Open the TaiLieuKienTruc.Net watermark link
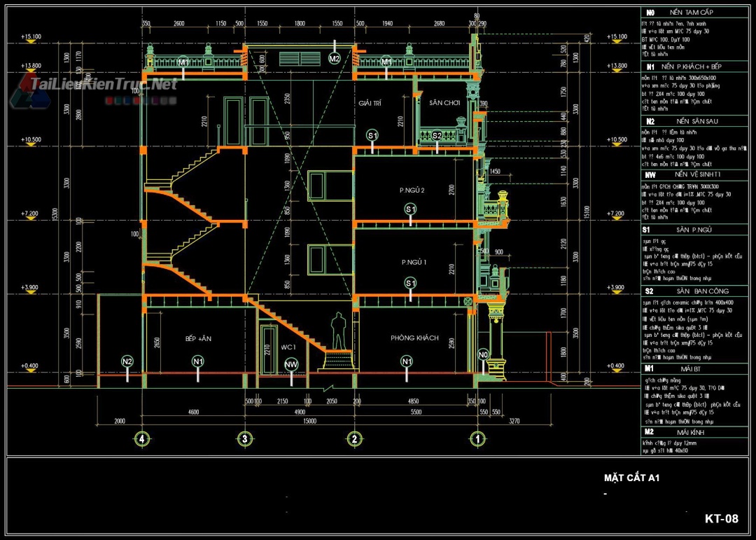The width and height of the screenshot is (756, 540). [x=104, y=85]
